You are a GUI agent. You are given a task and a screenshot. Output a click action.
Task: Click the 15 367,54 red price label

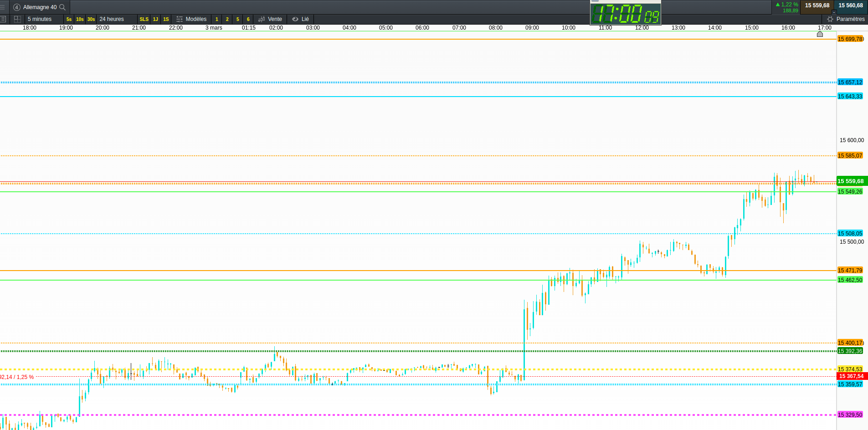coord(852,376)
